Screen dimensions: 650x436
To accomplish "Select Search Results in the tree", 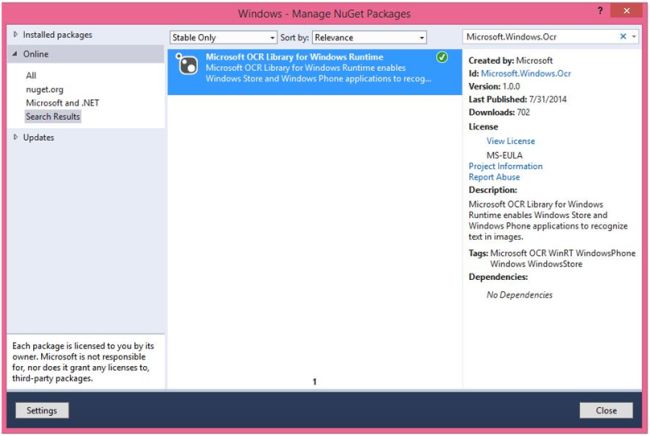I will [53, 116].
